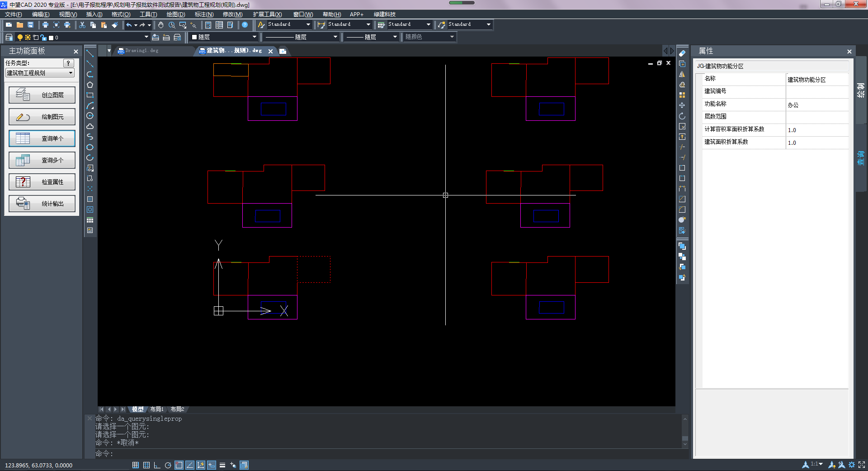The height and width of the screenshot is (471, 868).
Task: Select the Line drawing tool
Action: [90, 53]
